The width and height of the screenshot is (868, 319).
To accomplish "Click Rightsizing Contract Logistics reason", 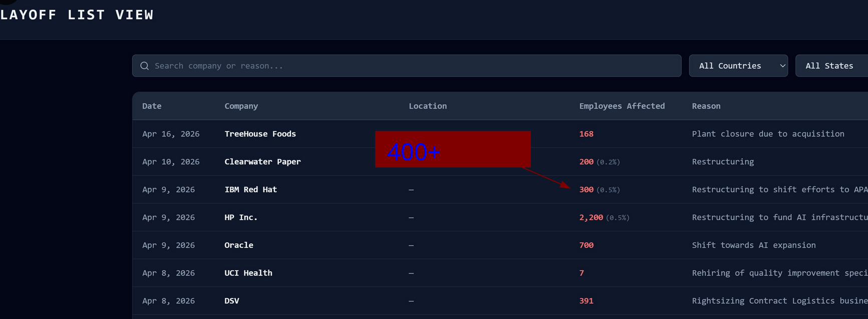I will tap(780, 301).
